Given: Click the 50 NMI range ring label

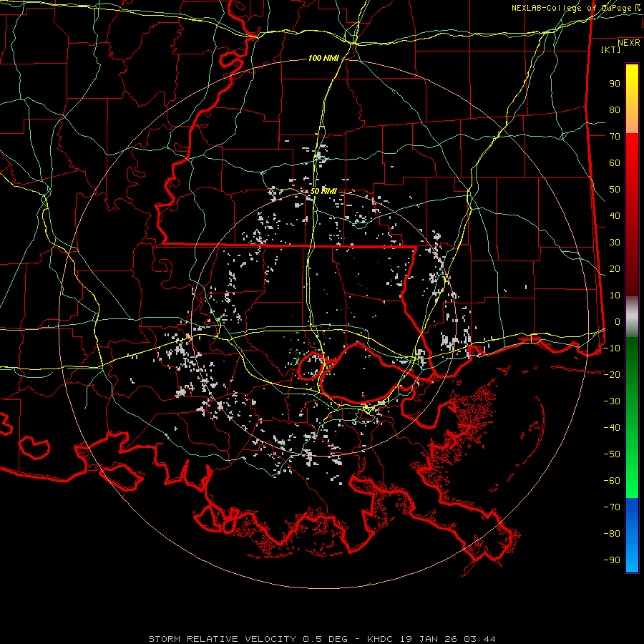Looking at the screenshot, I should pyautogui.click(x=323, y=191).
